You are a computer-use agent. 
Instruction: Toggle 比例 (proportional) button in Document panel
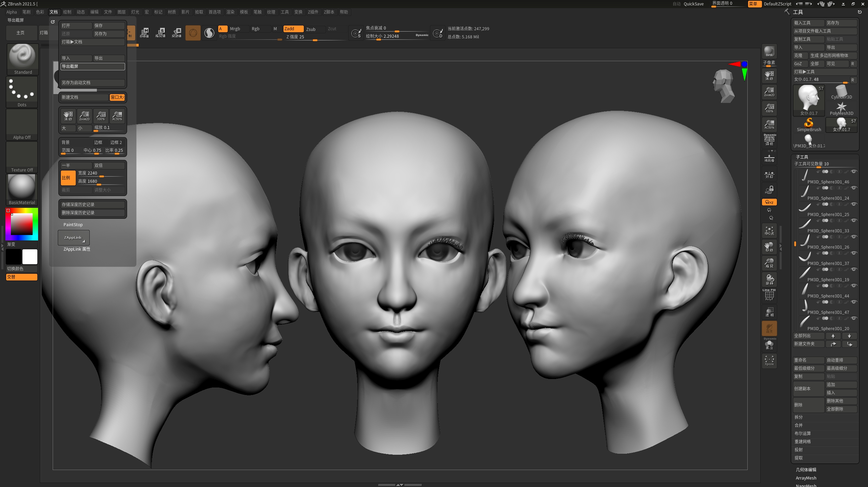pyautogui.click(x=68, y=178)
